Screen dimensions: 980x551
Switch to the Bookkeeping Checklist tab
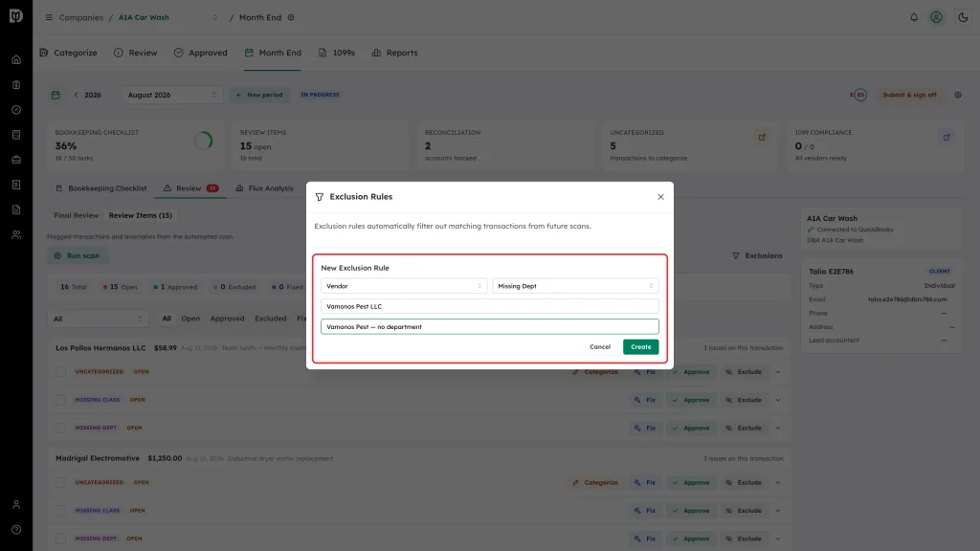[x=101, y=188]
